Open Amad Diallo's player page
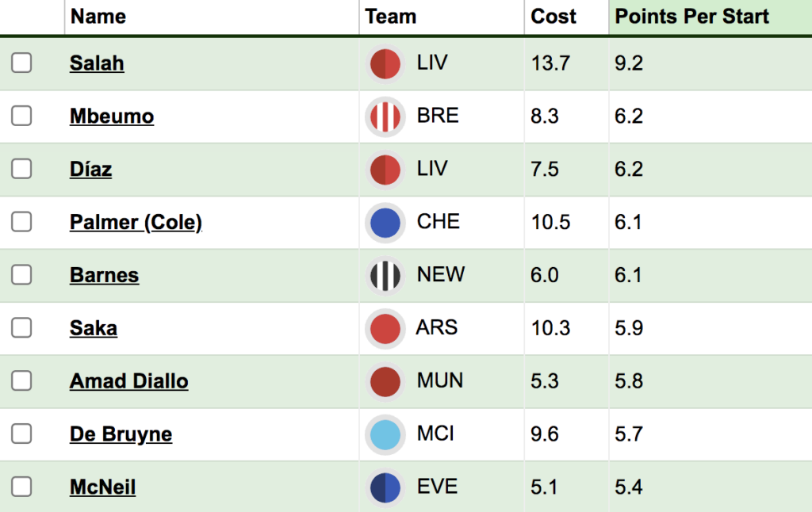The width and height of the screenshot is (812, 512). pos(129,381)
